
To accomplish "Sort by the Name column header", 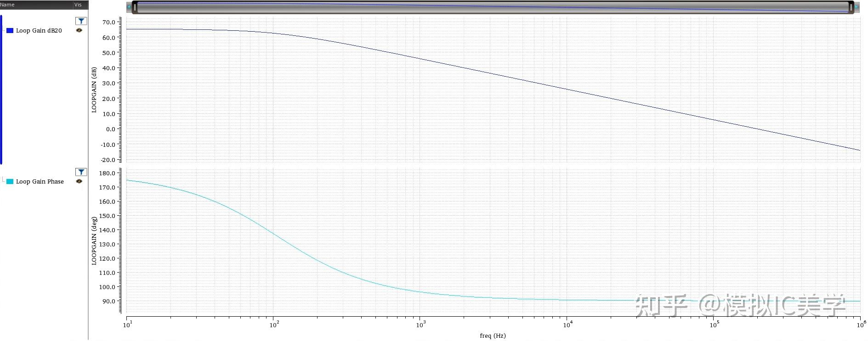I will [x=36, y=5].
